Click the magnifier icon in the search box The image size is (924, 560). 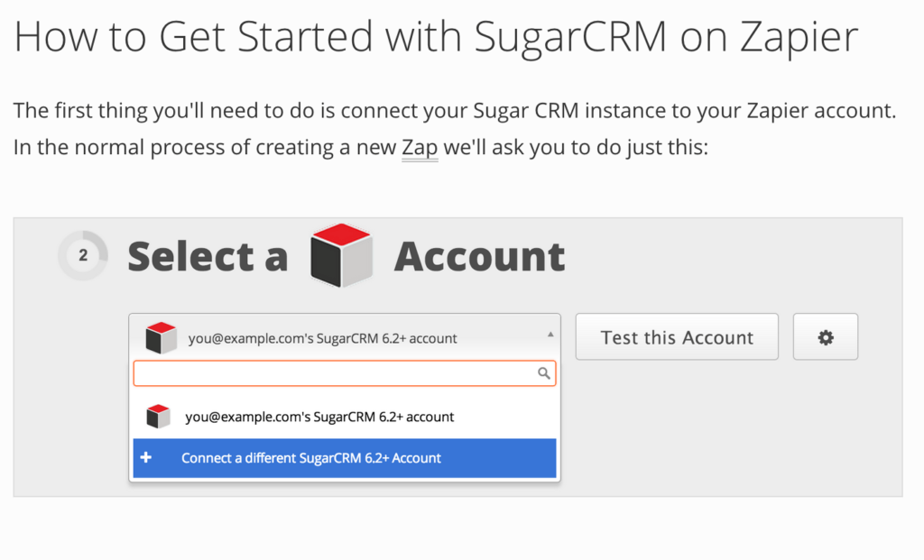(543, 372)
